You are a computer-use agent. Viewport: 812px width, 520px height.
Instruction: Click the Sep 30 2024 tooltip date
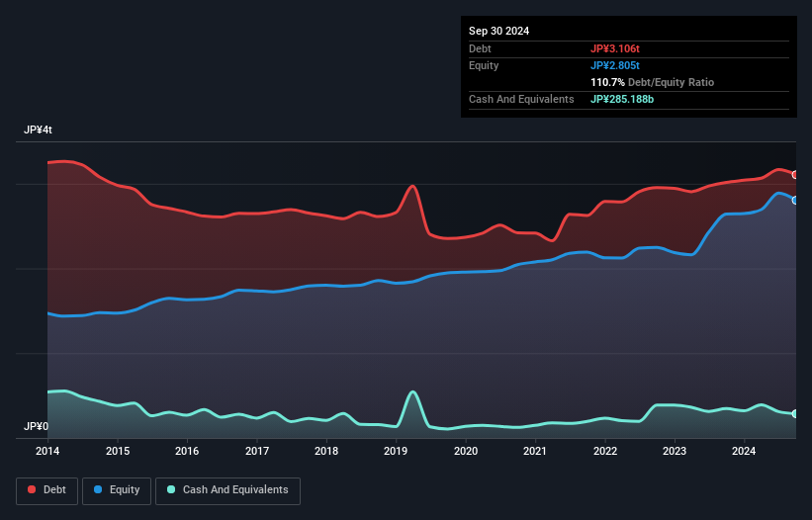(x=498, y=31)
